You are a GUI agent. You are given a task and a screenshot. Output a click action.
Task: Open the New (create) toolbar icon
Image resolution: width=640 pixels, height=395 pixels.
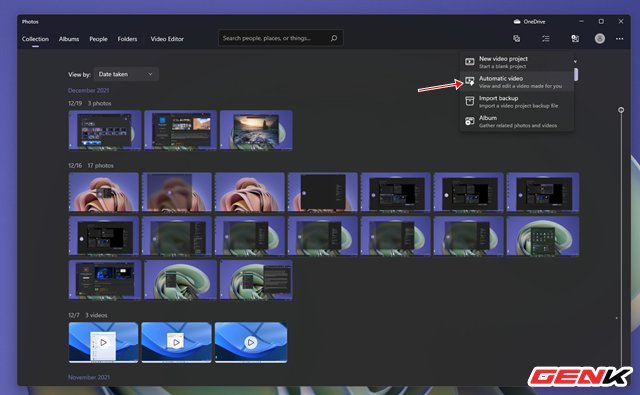(516, 38)
